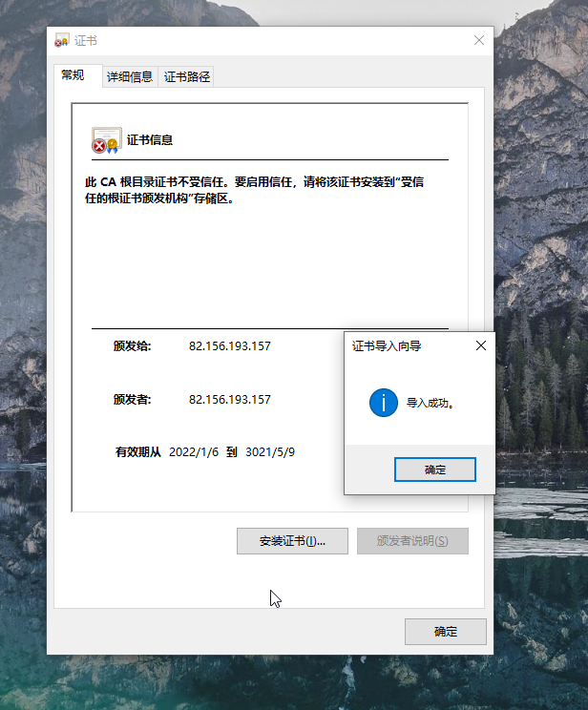Close the 证书 window
588x710 pixels.
point(479,40)
